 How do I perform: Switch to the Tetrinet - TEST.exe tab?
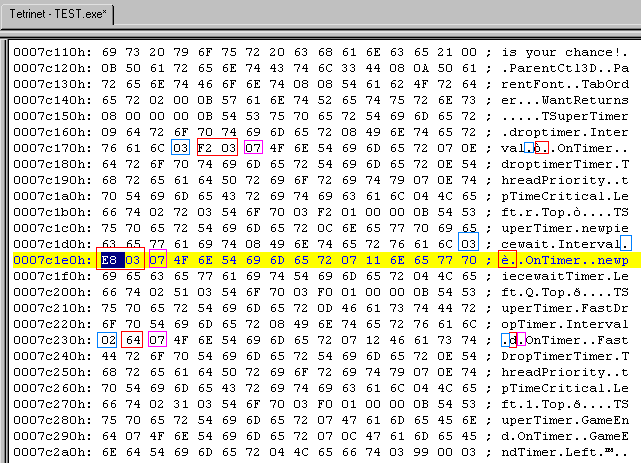tap(60, 13)
